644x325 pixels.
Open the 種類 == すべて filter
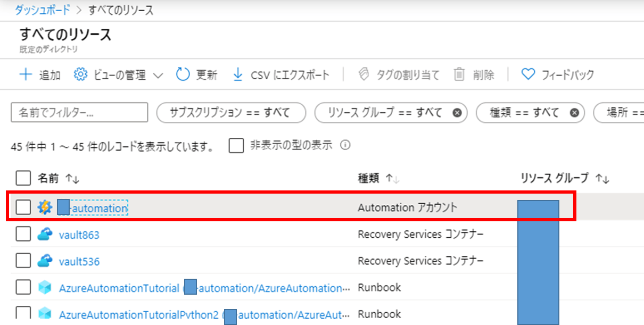530,113
